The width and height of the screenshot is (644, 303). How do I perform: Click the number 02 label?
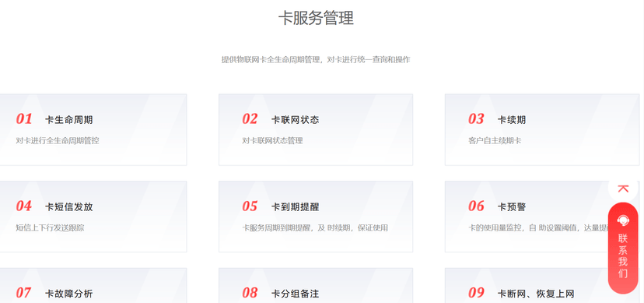(x=250, y=119)
